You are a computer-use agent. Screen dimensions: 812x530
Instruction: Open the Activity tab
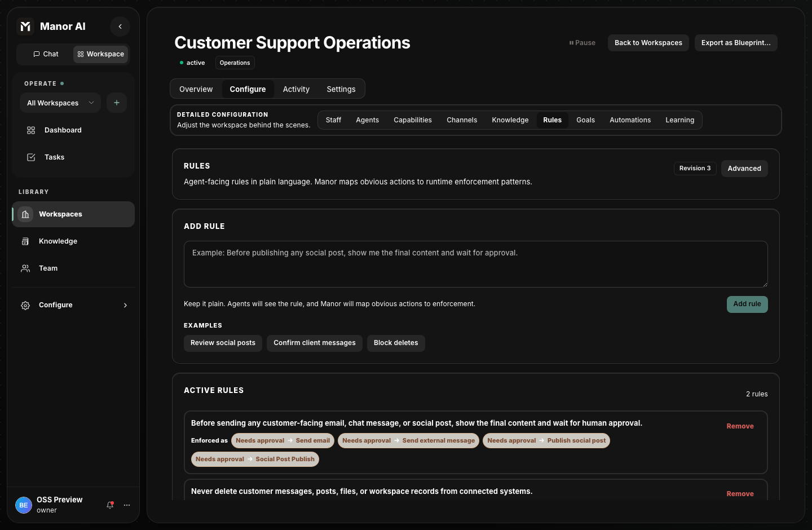coord(296,89)
